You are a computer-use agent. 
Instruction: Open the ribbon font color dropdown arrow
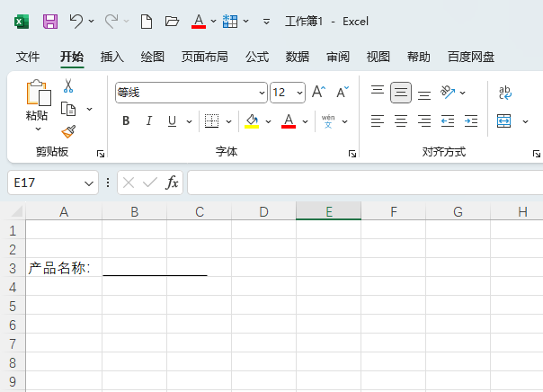click(x=305, y=121)
